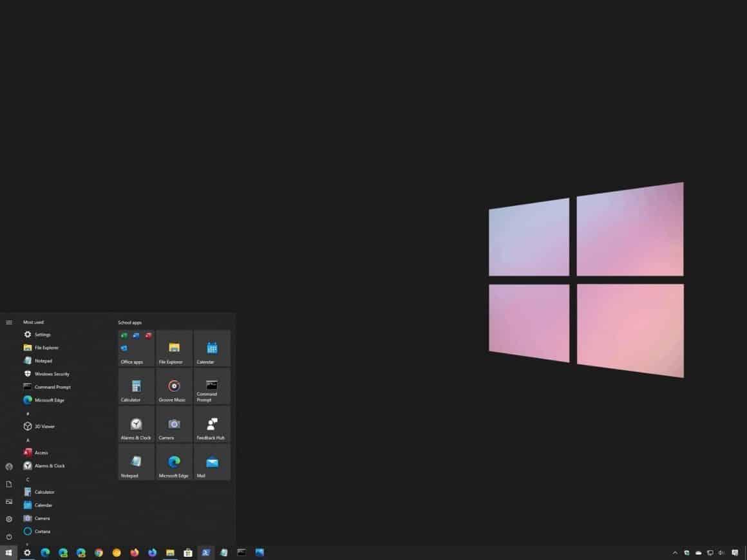Open Power options in the Start sidebar
The height and width of the screenshot is (560, 747).
[x=9, y=537]
